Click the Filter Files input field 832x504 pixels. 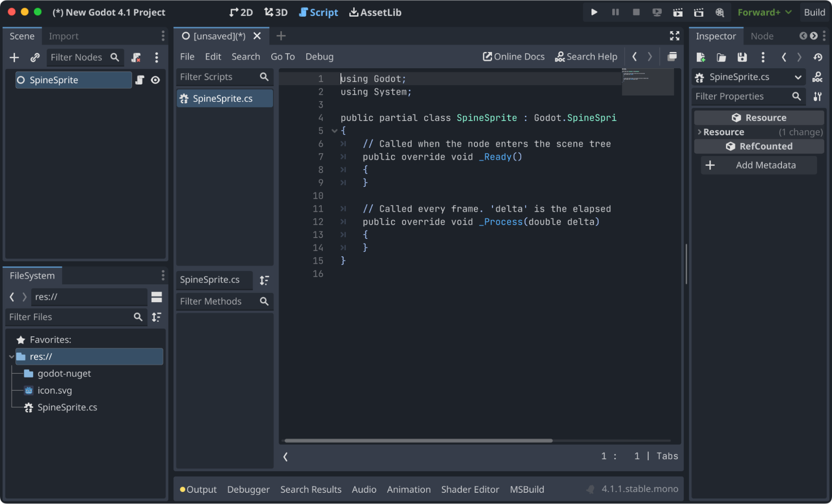[69, 317]
